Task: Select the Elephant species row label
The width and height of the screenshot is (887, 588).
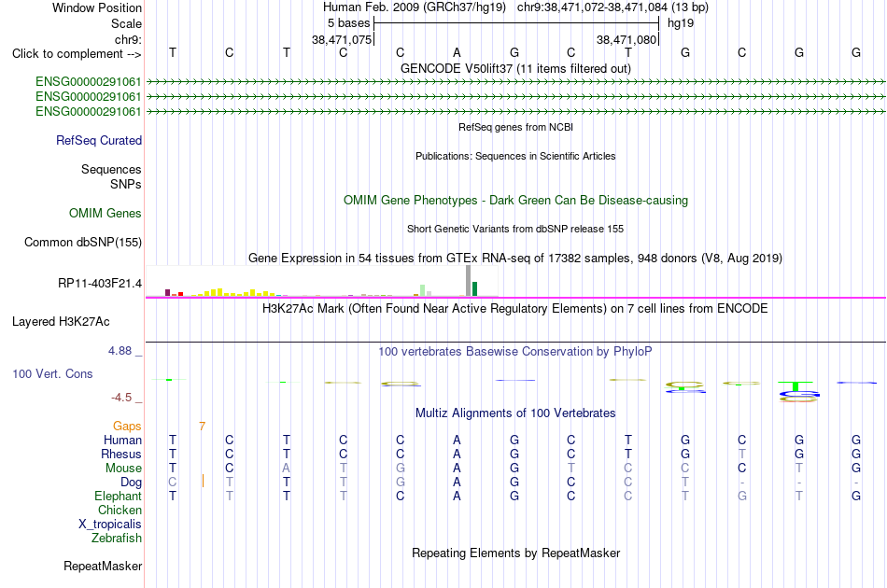Action: pyautogui.click(x=119, y=496)
